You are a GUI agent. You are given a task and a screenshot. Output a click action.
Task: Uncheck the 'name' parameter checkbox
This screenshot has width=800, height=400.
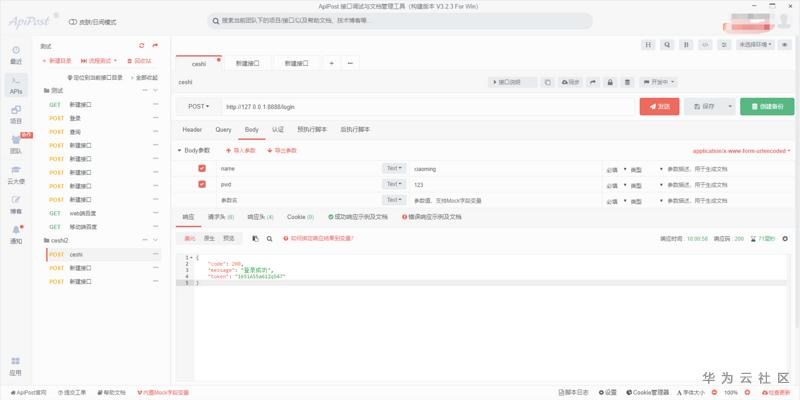click(x=202, y=168)
